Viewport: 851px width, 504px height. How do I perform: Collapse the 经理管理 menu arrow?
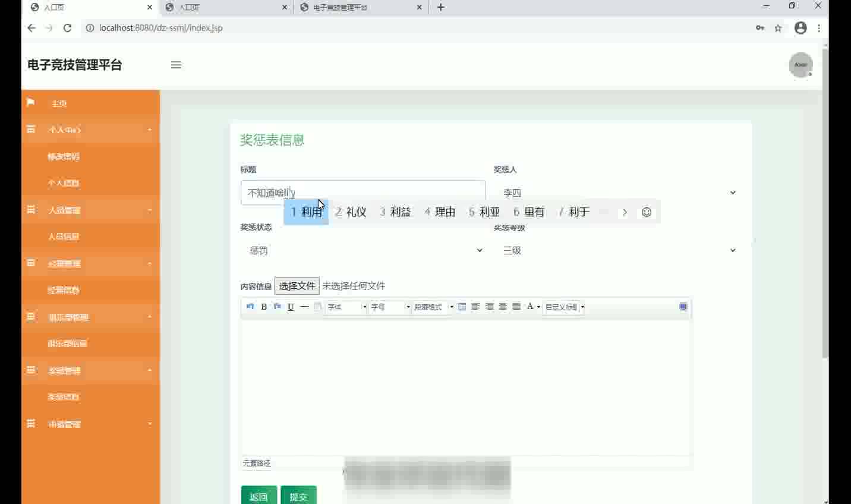(x=150, y=263)
